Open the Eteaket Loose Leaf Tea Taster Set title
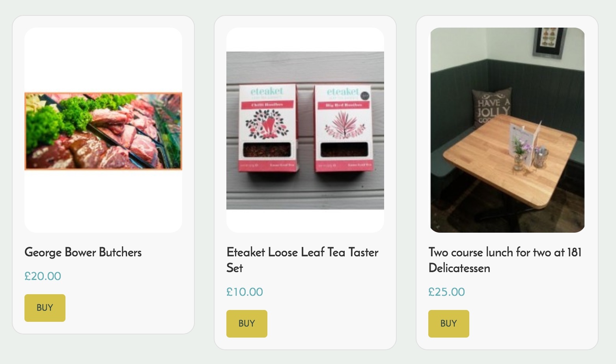The height and width of the screenshot is (364, 616). point(302,260)
